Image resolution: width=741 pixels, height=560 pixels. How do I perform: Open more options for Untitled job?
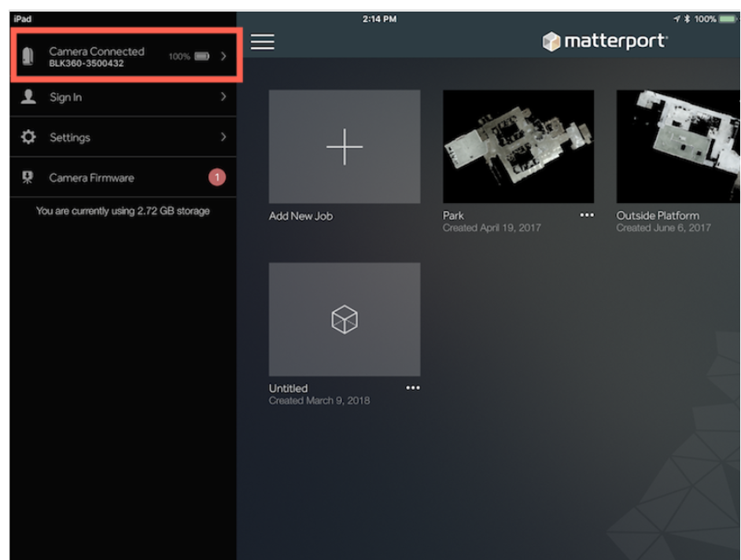(x=412, y=388)
